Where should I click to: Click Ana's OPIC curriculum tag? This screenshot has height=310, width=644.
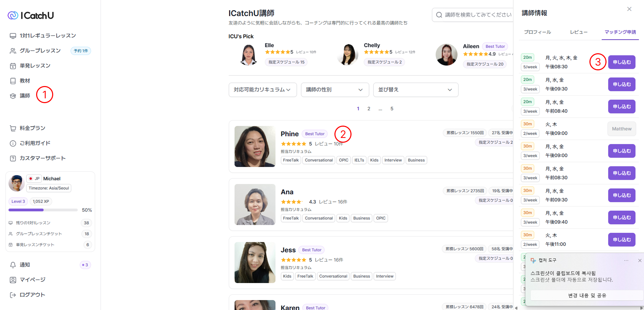381,218
